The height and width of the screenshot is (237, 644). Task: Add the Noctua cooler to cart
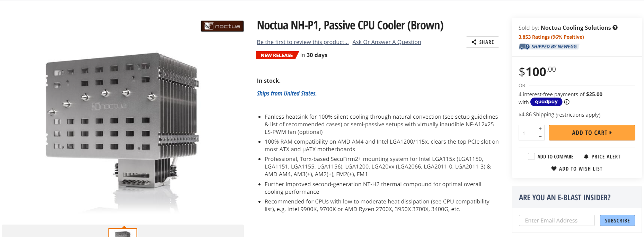[591, 133]
